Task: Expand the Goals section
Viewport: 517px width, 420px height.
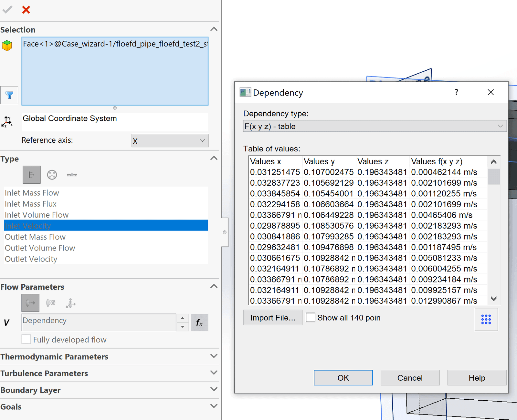Action: [214, 406]
